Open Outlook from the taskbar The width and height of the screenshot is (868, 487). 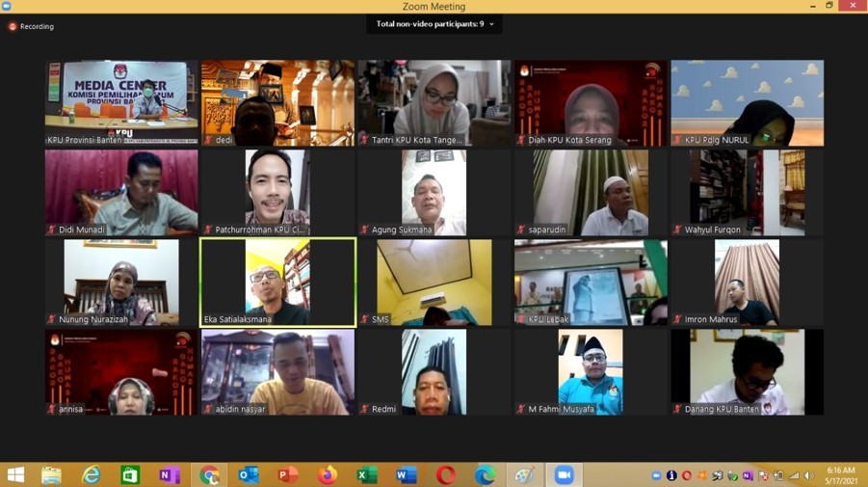pos(249,474)
